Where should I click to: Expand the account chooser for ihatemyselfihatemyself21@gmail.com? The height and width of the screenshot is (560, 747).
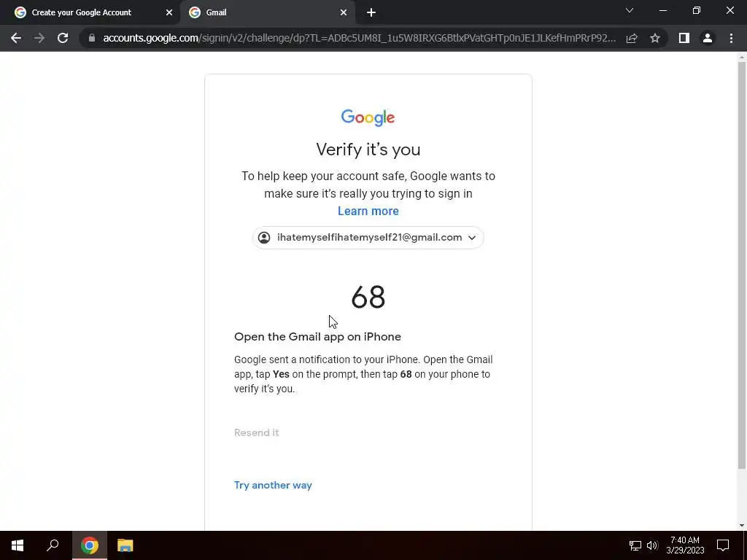(x=368, y=238)
